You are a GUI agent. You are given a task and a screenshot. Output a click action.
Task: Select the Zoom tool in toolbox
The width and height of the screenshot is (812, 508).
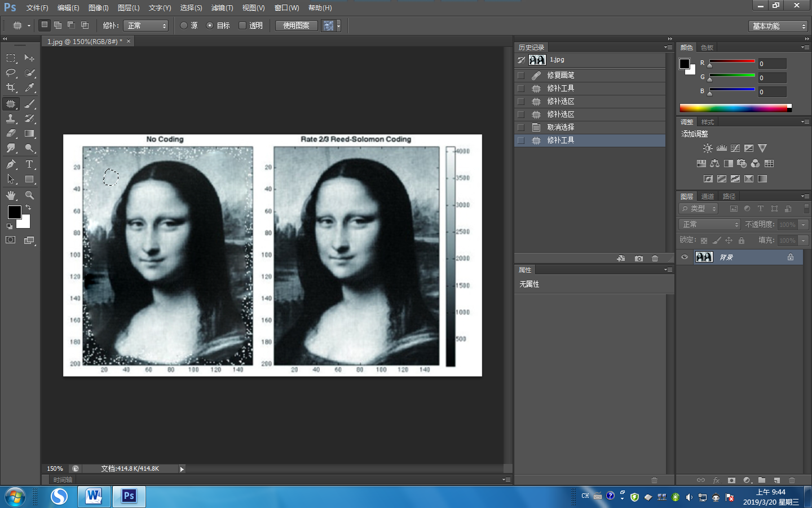coord(29,195)
